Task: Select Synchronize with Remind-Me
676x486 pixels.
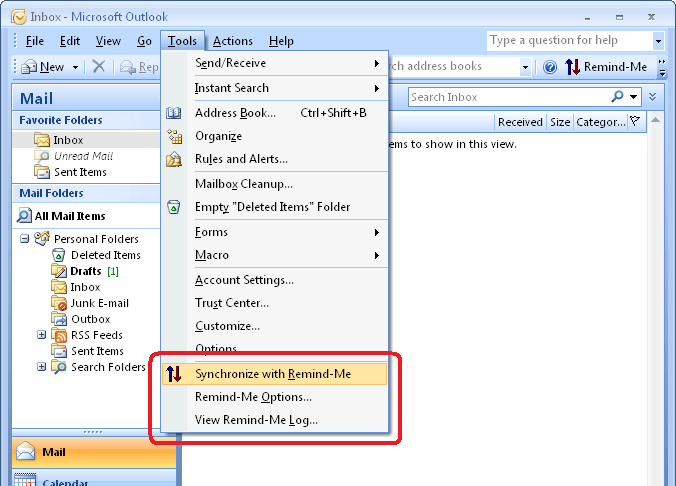Action: tap(275, 374)
